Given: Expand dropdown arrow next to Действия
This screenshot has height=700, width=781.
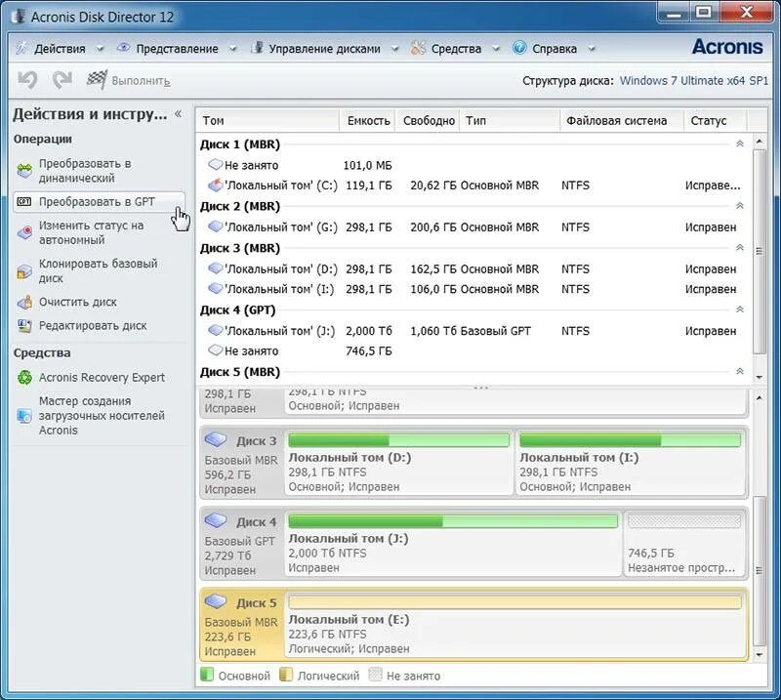Looking at the screenshot, I should (x=100, y=49).
